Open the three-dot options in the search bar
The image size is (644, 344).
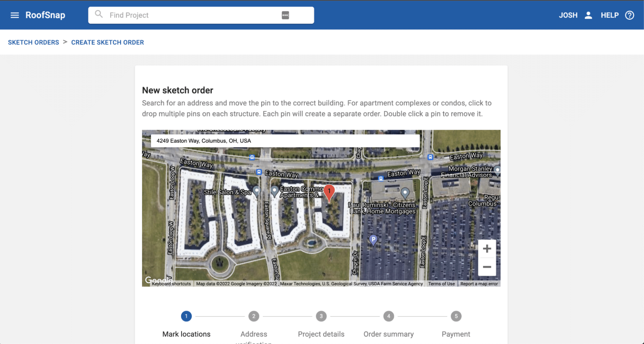(x=285, y=15)
